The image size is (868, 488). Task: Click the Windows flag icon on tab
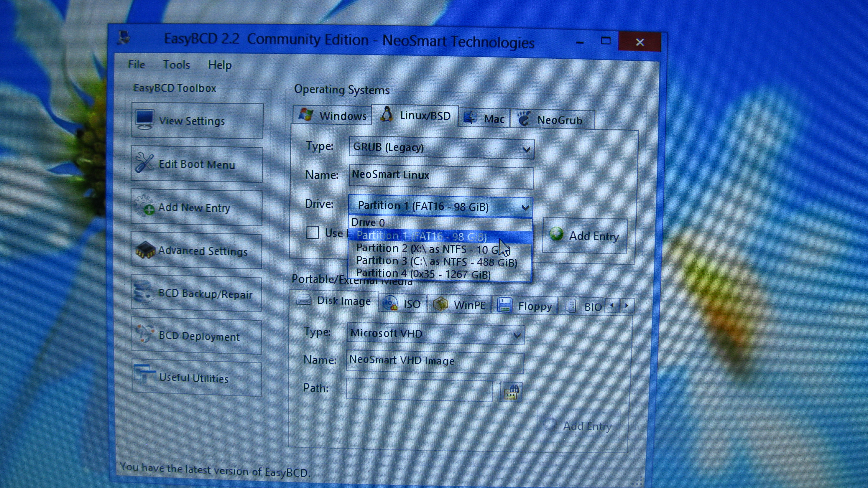click(306, 115)
